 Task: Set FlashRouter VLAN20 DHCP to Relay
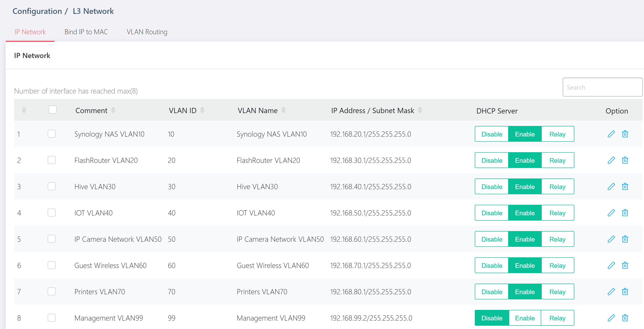point(557,160)
